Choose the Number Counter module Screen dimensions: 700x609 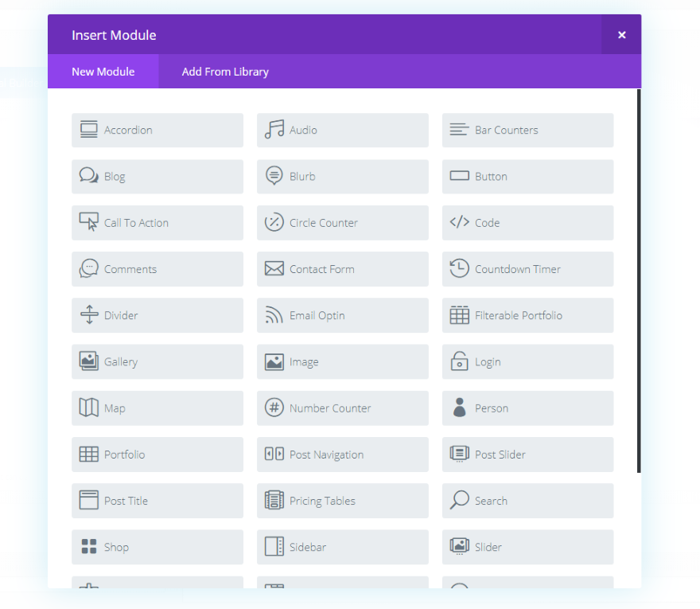coord(342,408)
